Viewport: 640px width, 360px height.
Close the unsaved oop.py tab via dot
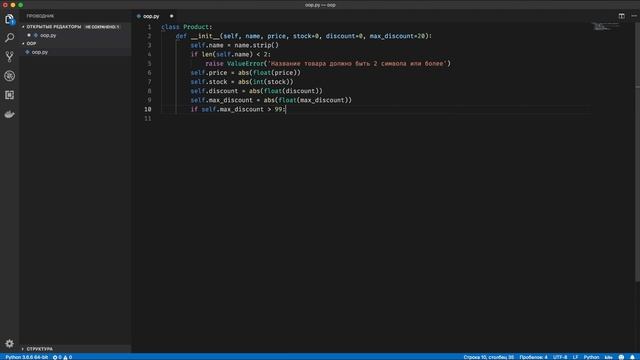coord(171,16)
